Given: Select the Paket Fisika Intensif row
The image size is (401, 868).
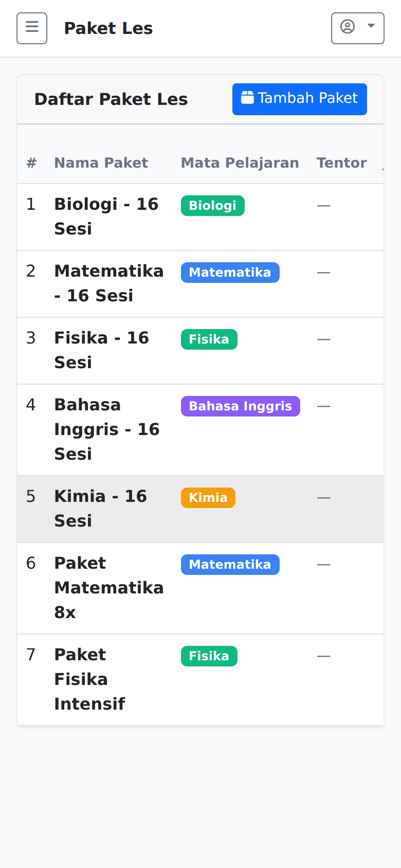Looking at the screenshot, I should coord(89,679).
